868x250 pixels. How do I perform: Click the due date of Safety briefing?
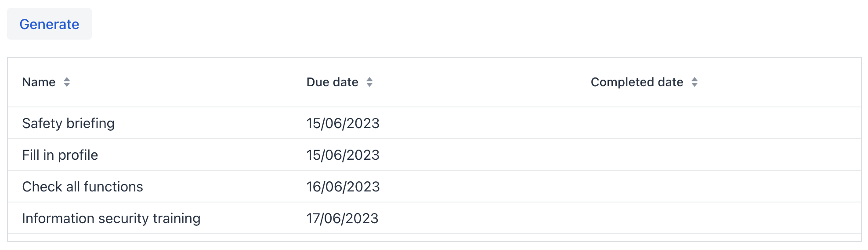tap(343, 123)
